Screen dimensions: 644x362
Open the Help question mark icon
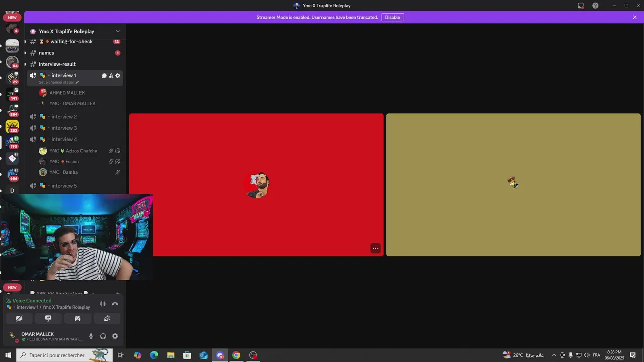(595, 6)
